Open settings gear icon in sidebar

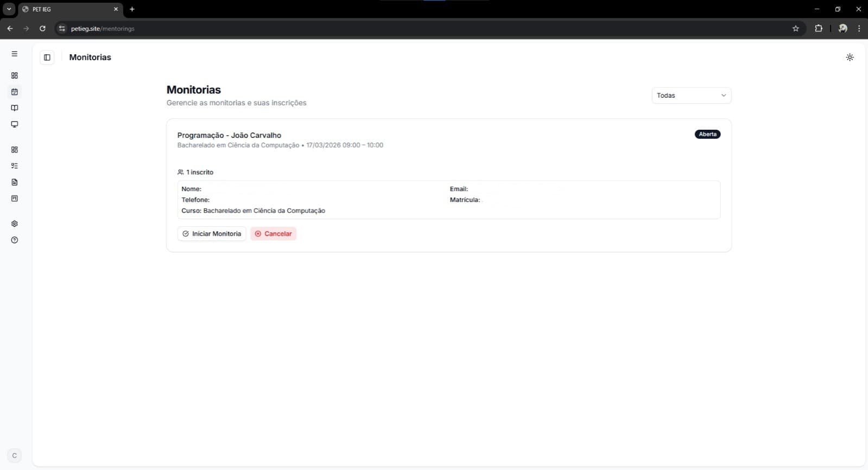[x=15, y=224]
